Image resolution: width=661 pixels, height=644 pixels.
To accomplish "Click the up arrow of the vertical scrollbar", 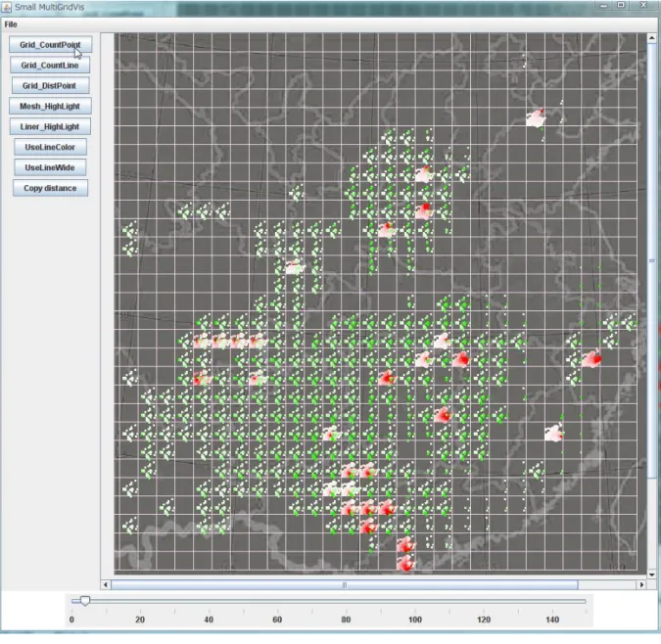I will (652, 38).
